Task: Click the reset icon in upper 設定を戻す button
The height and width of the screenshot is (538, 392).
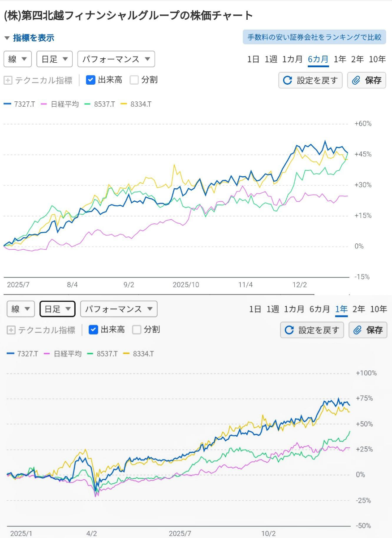Action: pos(288,80)
